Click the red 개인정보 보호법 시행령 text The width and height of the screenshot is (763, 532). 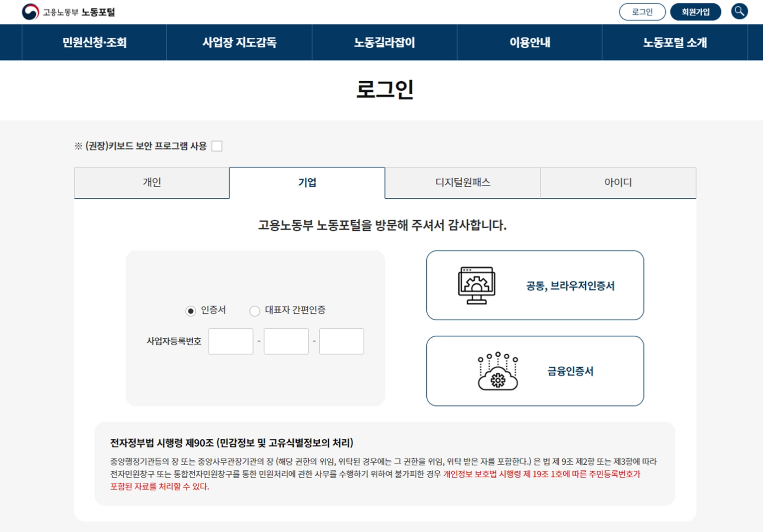tap(376, 480)
